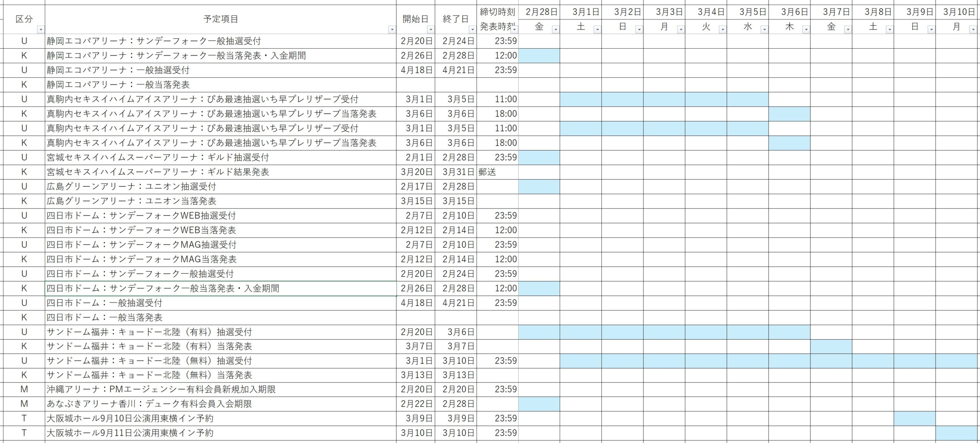Viewport: 980px width, 443px height.
Task: Select cell サンドーム福井：キョードー北陸（有料）抽選受付
Action: [x=220, y=332]
